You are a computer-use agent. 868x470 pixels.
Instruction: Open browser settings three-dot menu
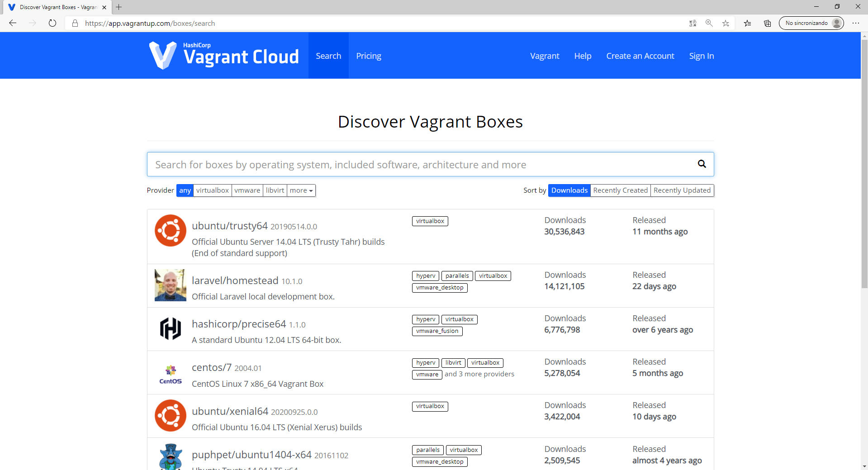click(x=855, y=23)
